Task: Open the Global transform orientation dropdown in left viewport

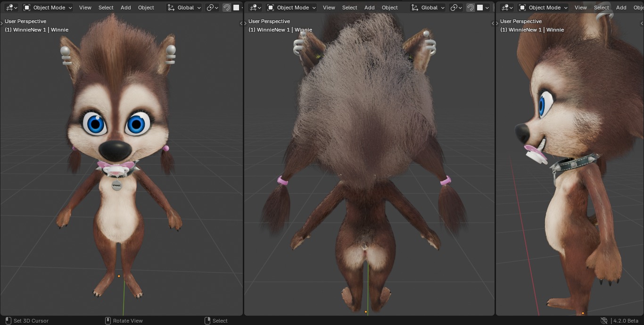Action: (184, 8)
